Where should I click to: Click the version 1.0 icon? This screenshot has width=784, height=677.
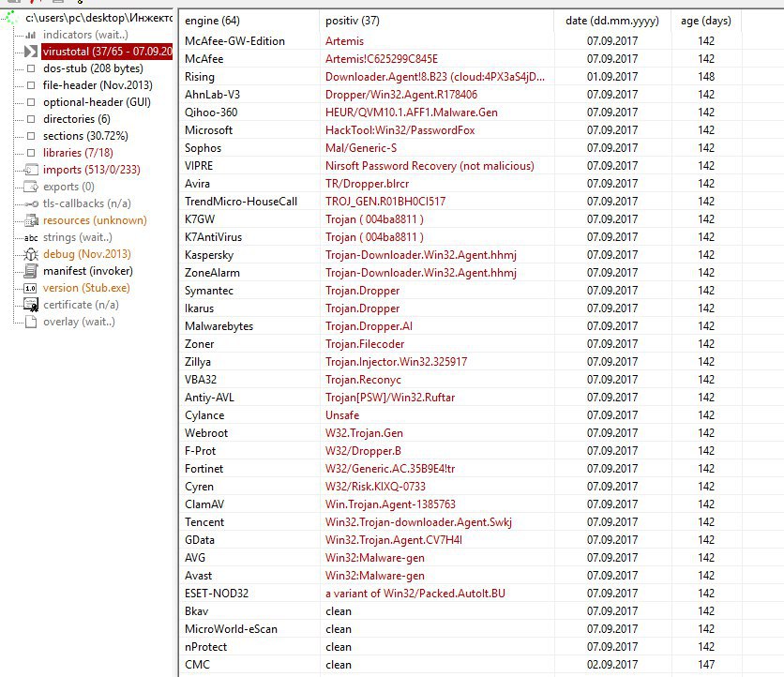pyautogui.click(x=31, y=289)
